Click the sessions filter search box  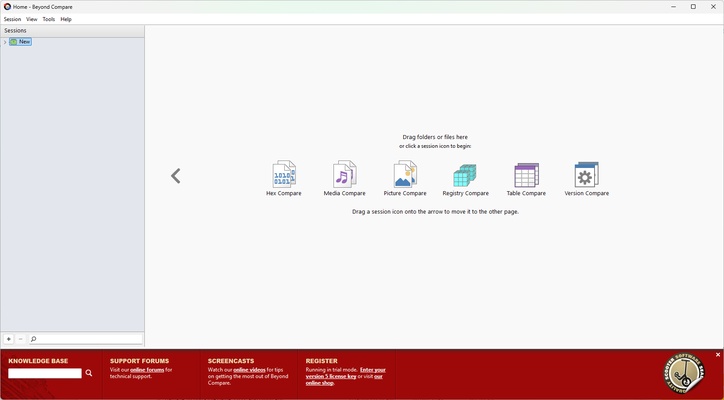coord(88,339)
